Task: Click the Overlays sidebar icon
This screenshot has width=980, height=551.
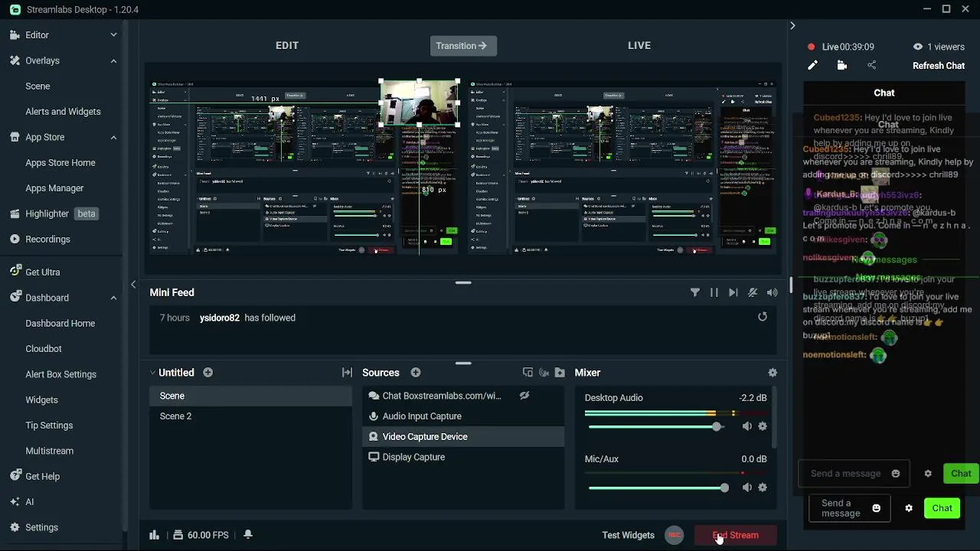Action: 15,60
